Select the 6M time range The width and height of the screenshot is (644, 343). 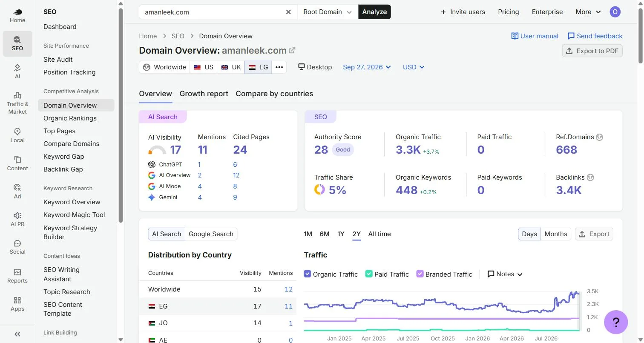click(325, 234)
